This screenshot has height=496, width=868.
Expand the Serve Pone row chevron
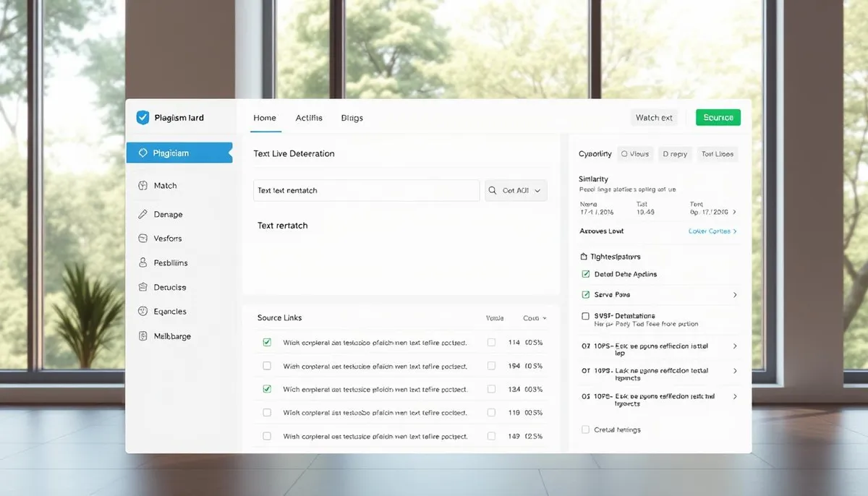[x=735, y=295]
